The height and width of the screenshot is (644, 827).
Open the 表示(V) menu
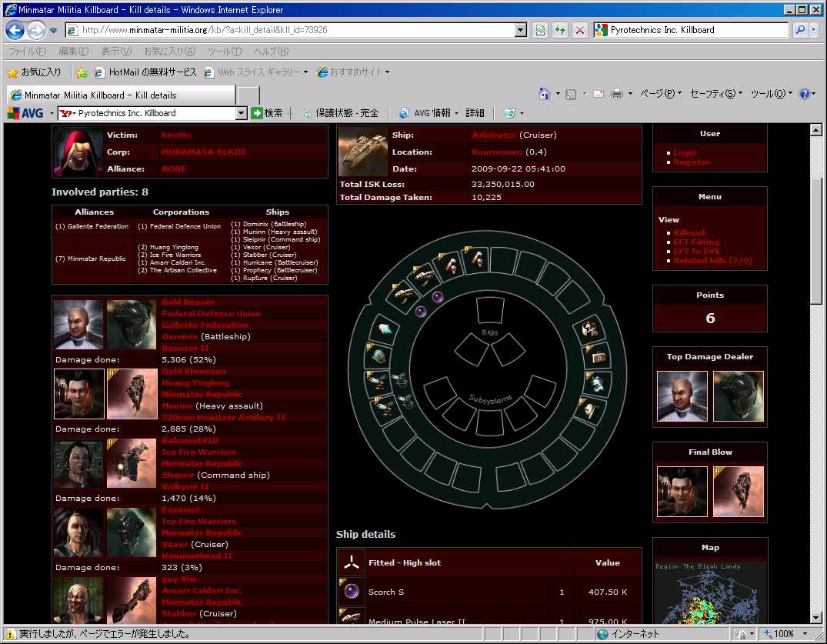(116, 51)
